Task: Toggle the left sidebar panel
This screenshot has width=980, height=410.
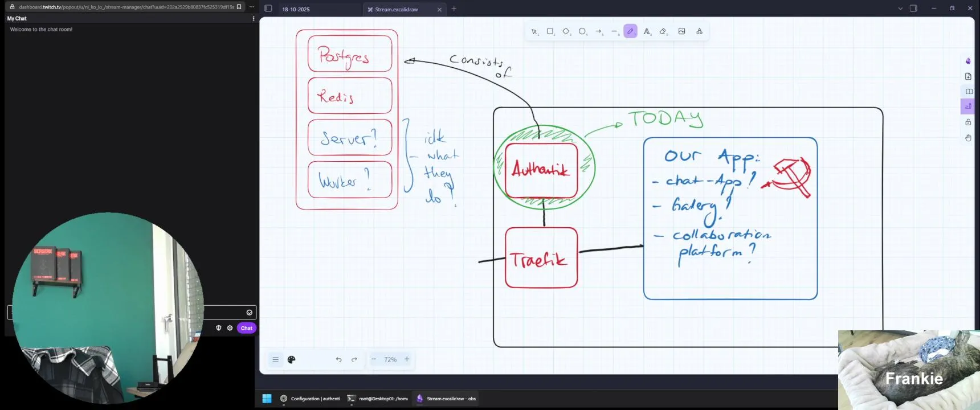Action: pyautogui.click(x=268, y=9)
